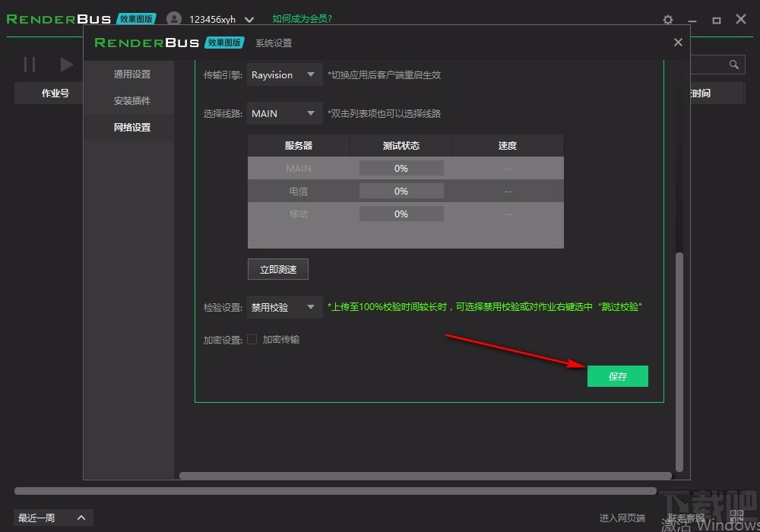Image resolution: width=760 pixels, height=532 pixels.
Task: Open the 最近一周 time range dropdown
Action: (53, 518)
